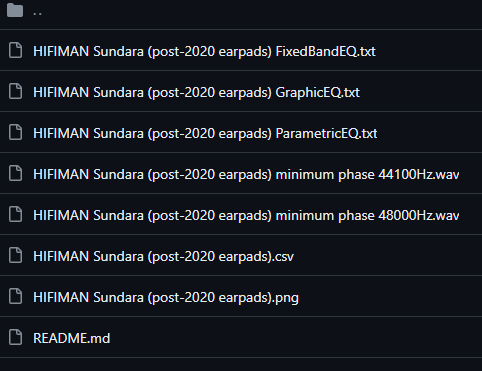This screenshot has height=371, width=482.
Task: Click file icon next to 44100Hz.wav file
Action: pos(15,174)
